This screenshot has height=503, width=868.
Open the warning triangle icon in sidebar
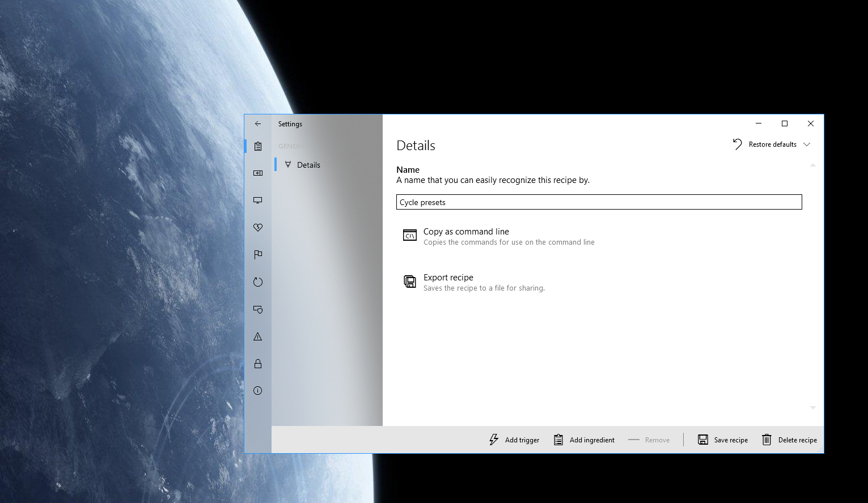click(x=258, y=336)
